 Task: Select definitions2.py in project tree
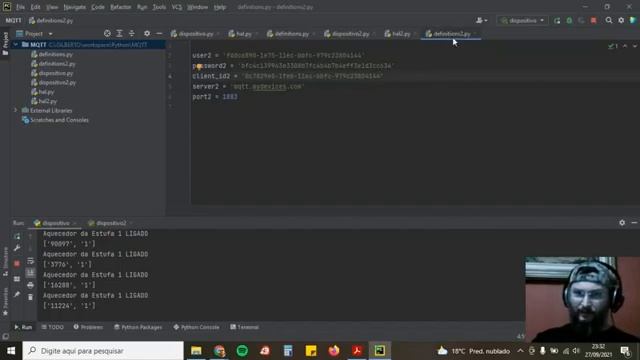(57, 64)
